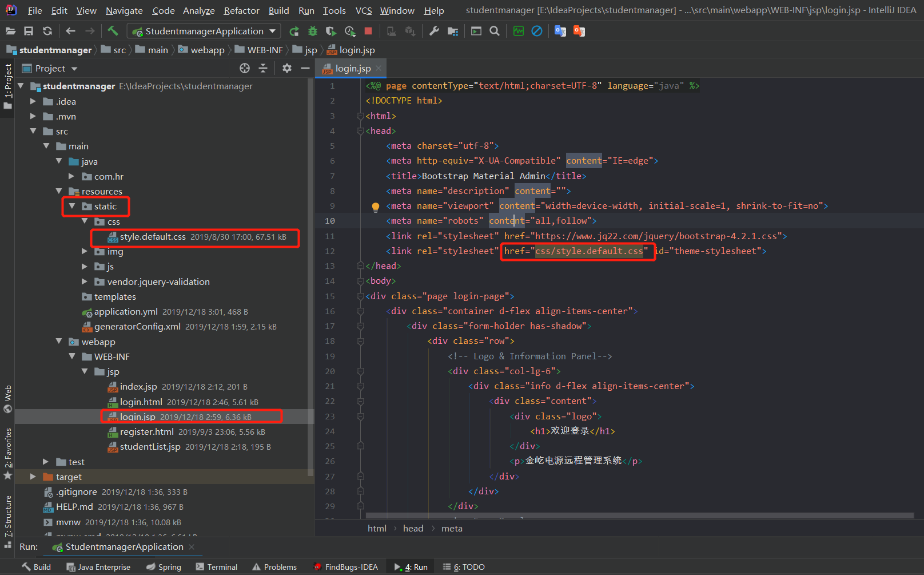Open the 6: TODO tool window
This screenshot has width=924, height=575.
point(464,567)
